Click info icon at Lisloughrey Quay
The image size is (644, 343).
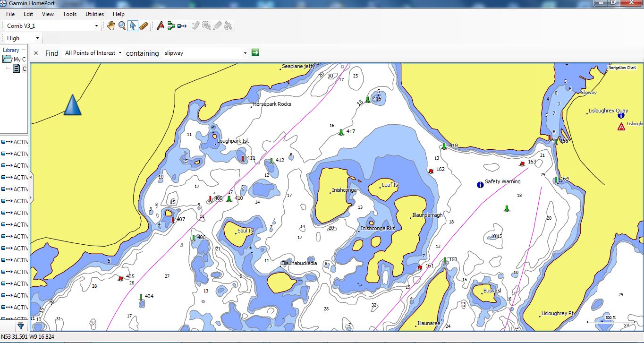(621, 115)
